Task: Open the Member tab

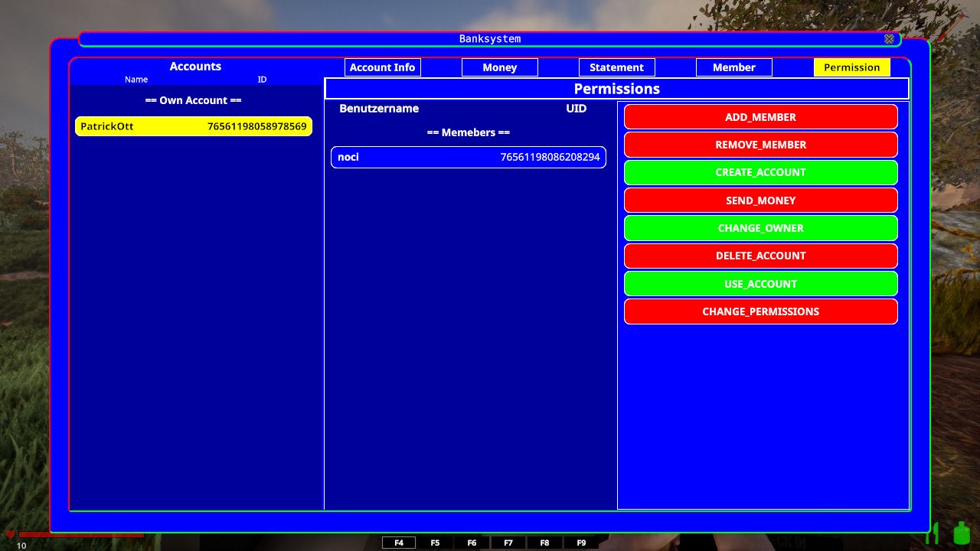Action: click(x=733, y=67)
